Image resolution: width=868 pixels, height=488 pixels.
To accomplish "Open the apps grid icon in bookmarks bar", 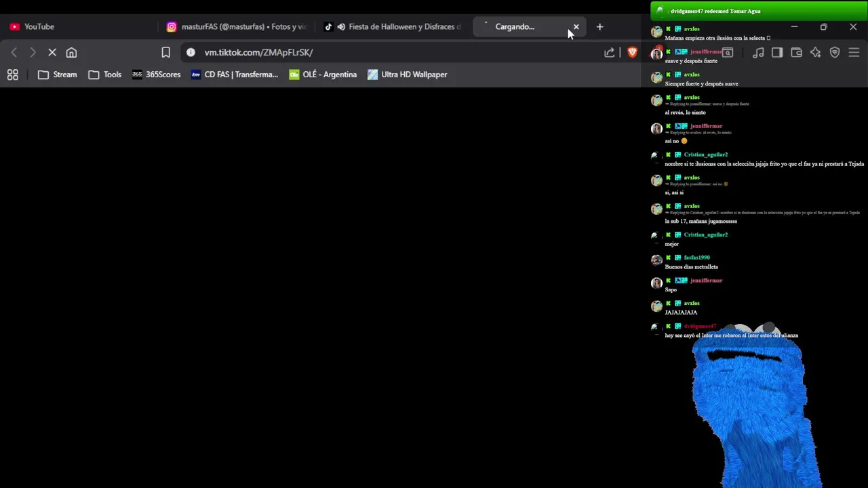I will point(13,75).
